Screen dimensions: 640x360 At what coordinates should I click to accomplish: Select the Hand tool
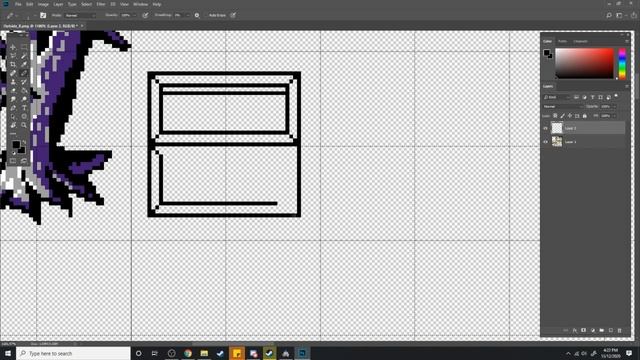click(x=13, y=125)
